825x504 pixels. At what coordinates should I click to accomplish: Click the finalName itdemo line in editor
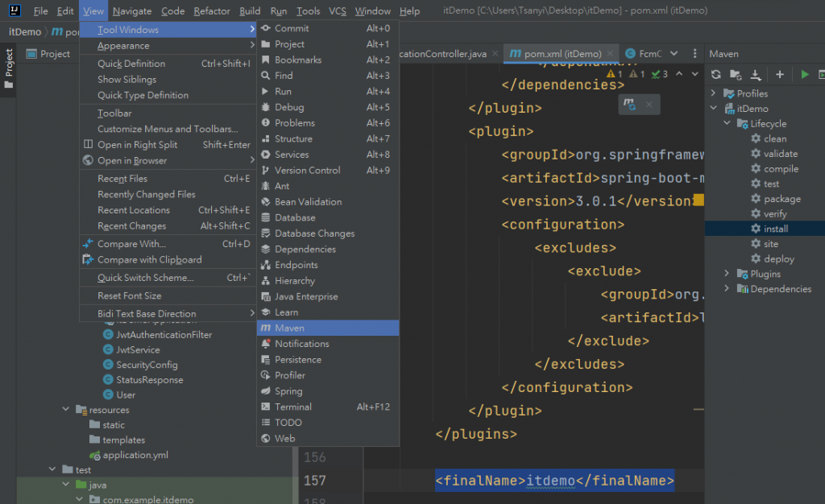(554, 481)
